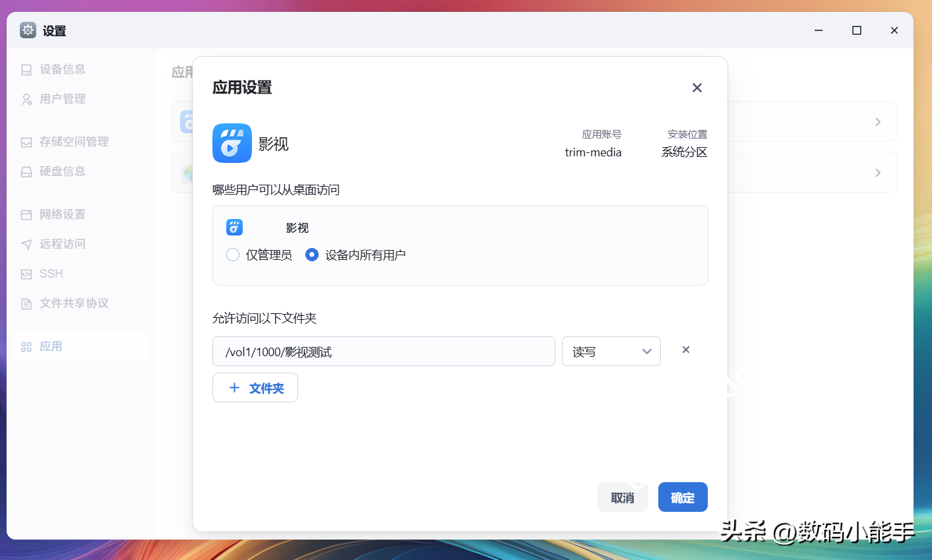
Task: Click the 系统分区 install location text
Action: pos(684,152)
